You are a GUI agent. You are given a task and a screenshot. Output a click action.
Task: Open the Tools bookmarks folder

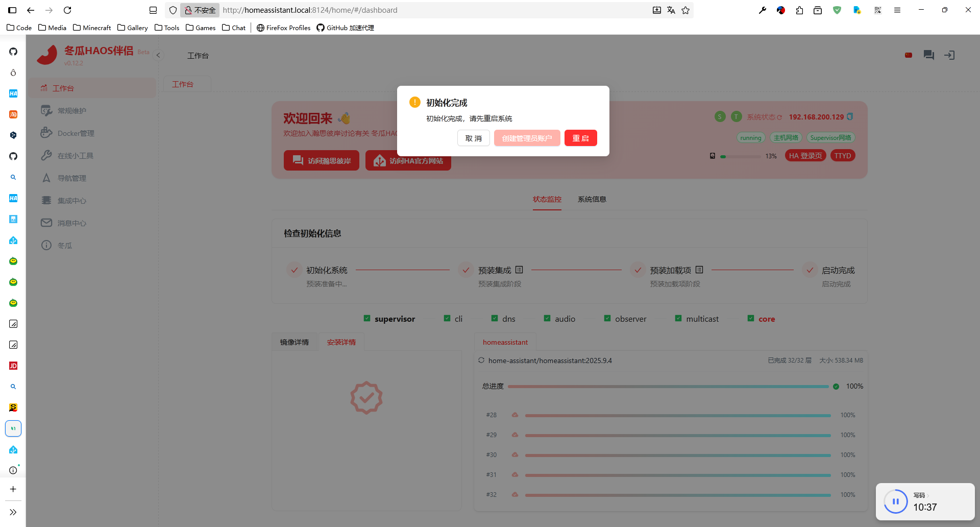[167, 28]
